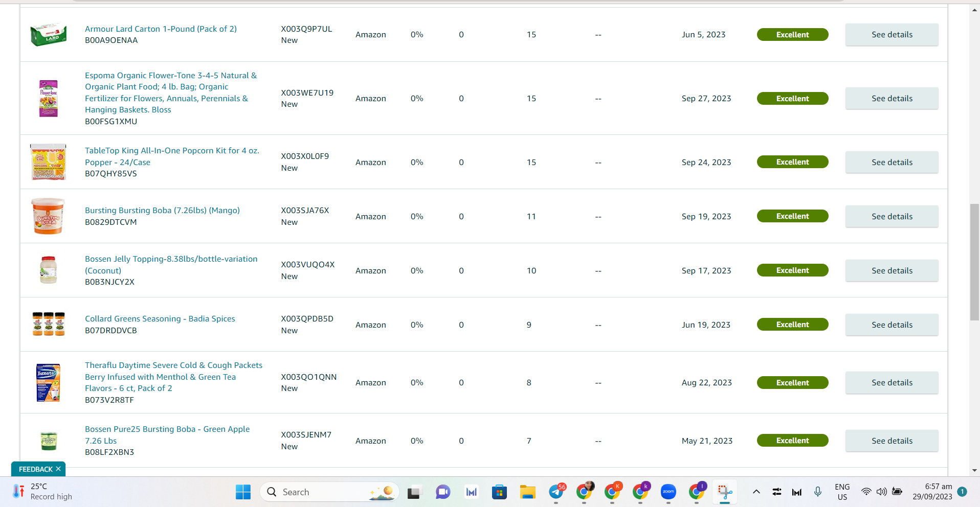The height and width of the screenshot is (507, 980).
Task: Open the notification count badge
Action: point(962,492)
